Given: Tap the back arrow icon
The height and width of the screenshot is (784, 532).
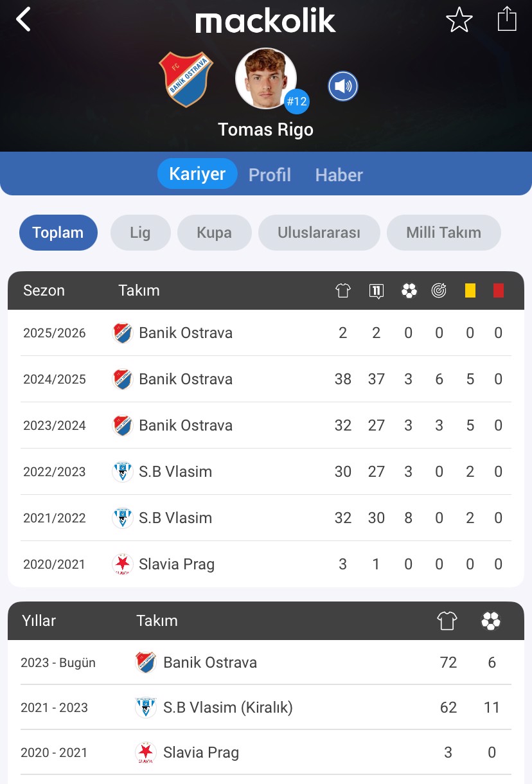Looking at the screenshot, I should [x=24, y=19].
